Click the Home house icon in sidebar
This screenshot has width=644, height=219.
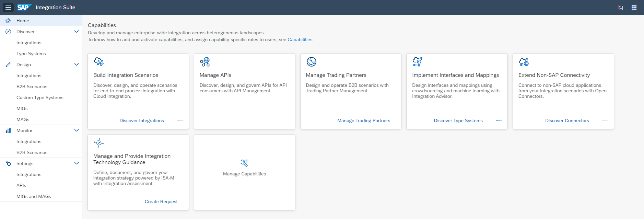pos(8,21)
